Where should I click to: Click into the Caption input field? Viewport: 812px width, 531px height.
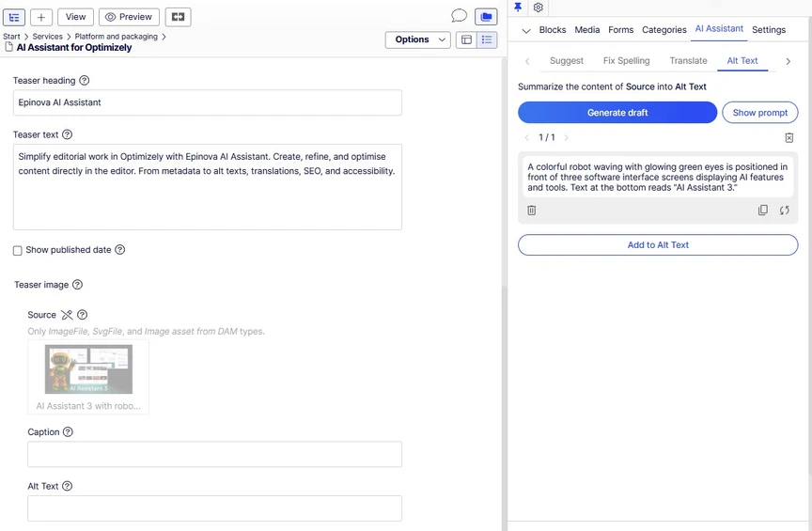(x=214, y=454)
